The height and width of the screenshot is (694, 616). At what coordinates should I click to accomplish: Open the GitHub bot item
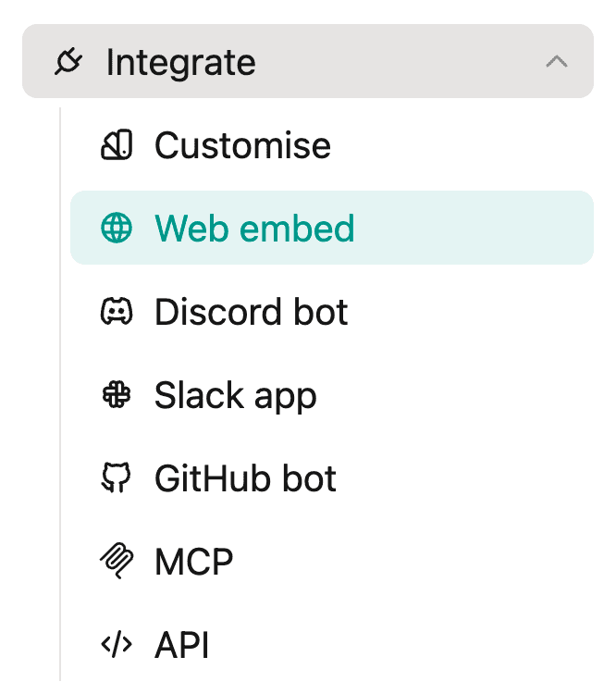point(331,477)
